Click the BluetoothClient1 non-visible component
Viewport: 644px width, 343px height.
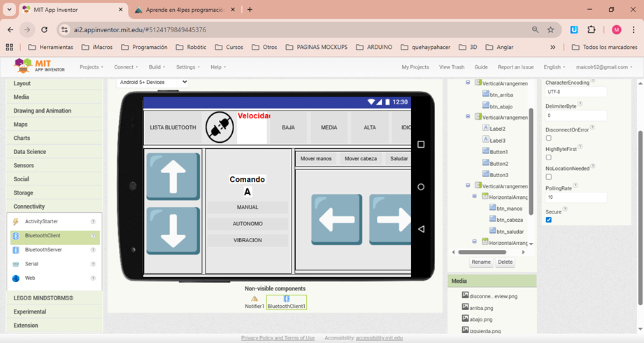pyautogui.click(x=286, y=302)
